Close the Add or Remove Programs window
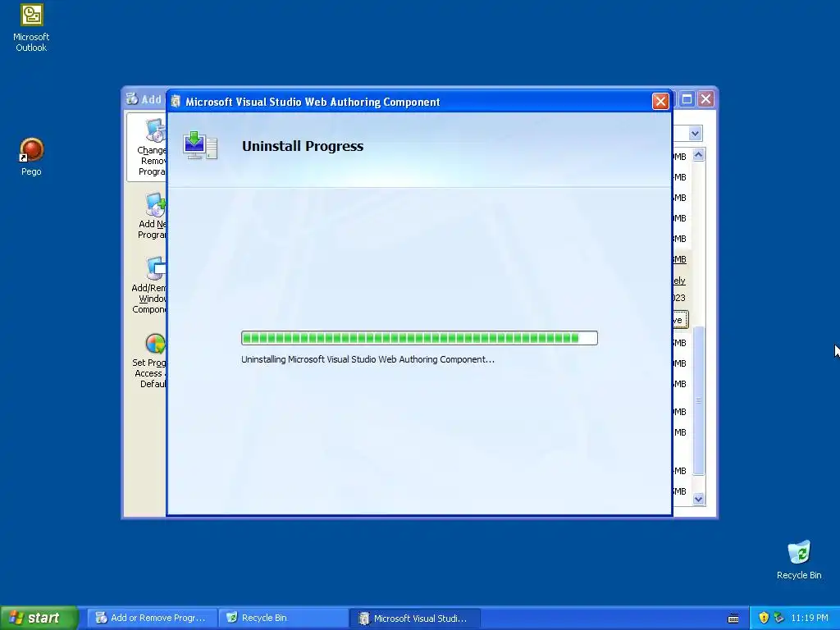Viewport: 840px width, 630px height. click(x=706, y=99)
